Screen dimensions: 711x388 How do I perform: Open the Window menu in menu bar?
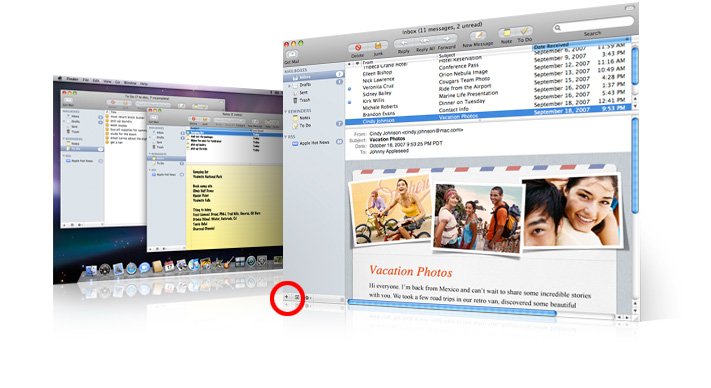pyautogui.click(x=130, y=83)
